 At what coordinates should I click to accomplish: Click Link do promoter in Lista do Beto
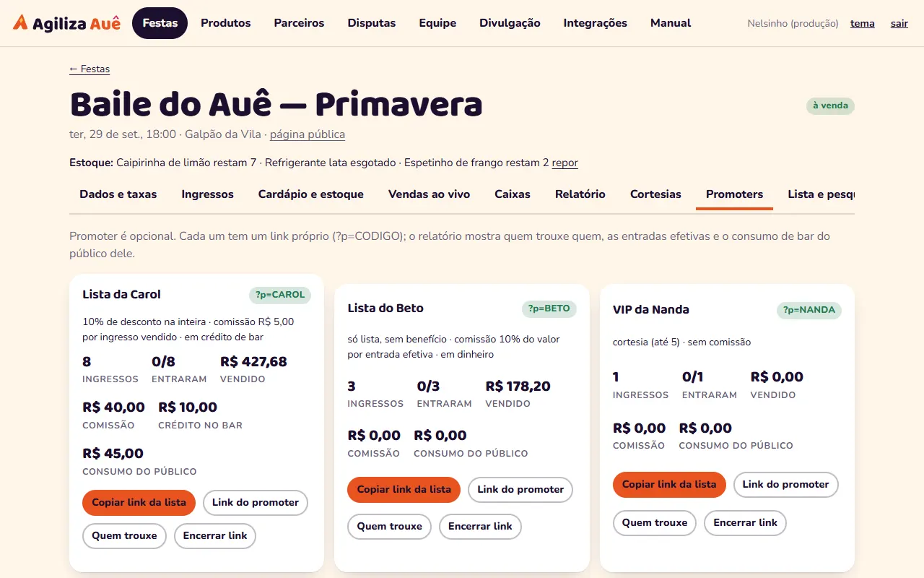[520, 489]
